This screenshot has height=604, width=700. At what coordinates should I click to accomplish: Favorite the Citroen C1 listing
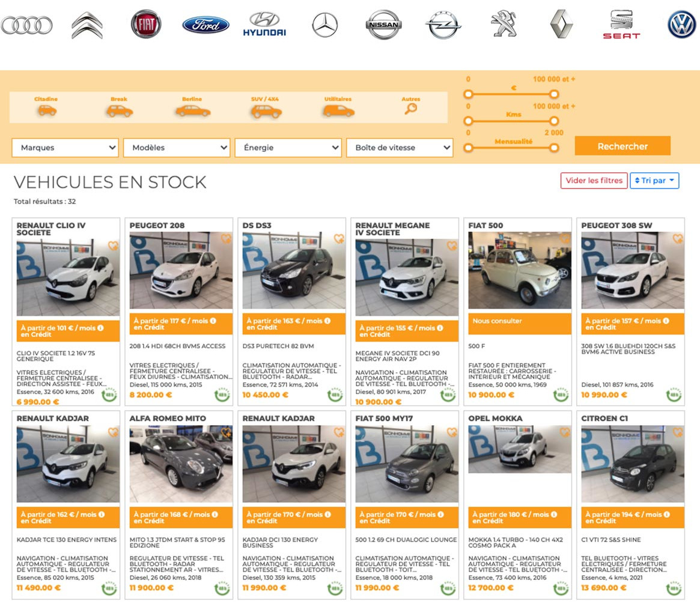click(x=678, y=432)
